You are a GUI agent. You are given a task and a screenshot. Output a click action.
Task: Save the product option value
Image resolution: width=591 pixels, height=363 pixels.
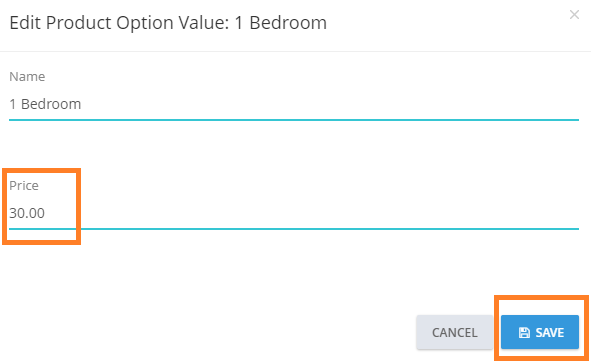(x=540, y=332)
